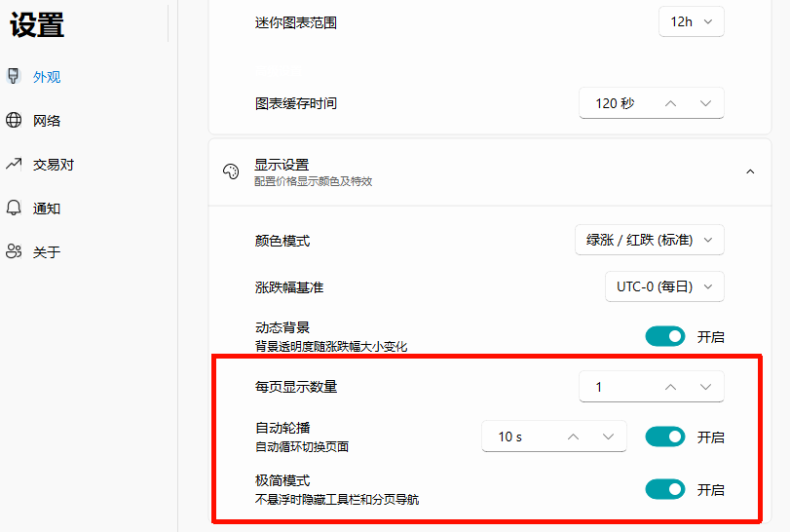Increase the 自动轮播 interval with up arrow
This screenshot has height=532, width=790.
pos(573,437)
